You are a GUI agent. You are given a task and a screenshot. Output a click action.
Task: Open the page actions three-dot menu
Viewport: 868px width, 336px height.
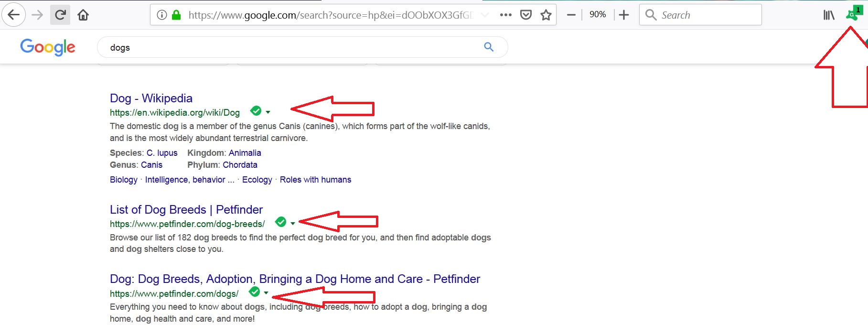(506, 15)
